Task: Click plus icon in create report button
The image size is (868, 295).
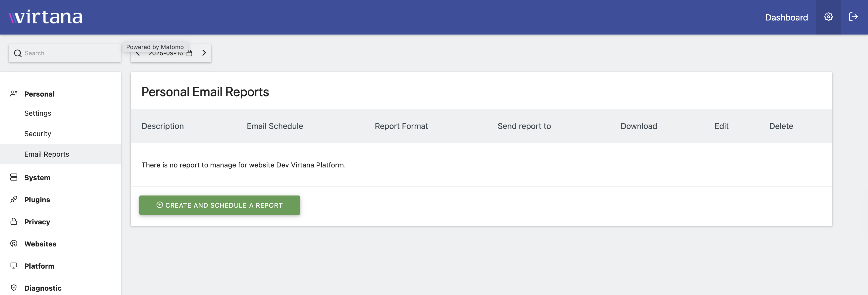Action: (x=160, y=205)
